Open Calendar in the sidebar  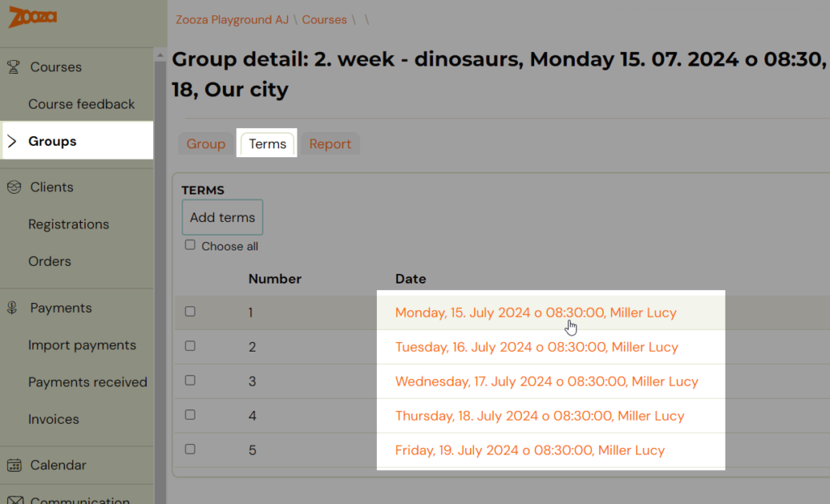pos(58,465)
